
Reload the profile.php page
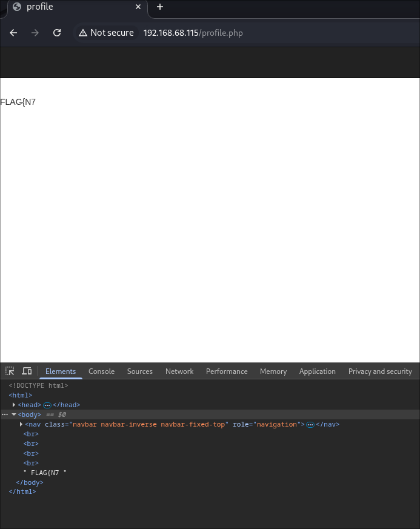tap(57, 33)
